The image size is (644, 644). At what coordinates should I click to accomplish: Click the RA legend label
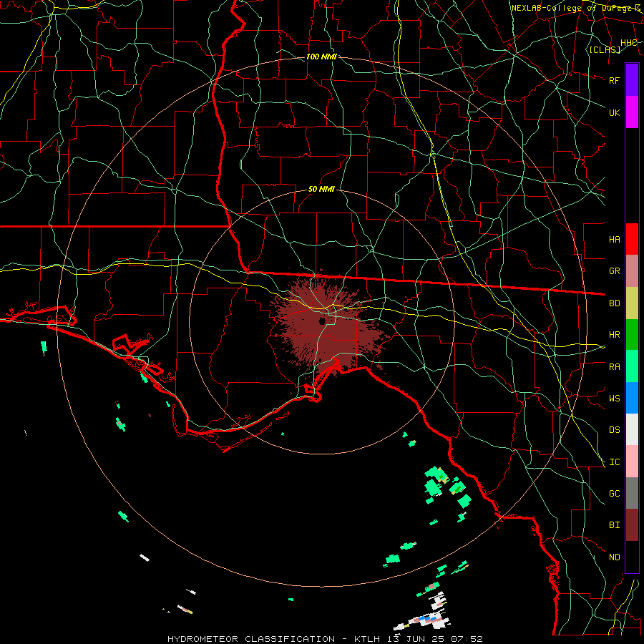pos(614,367)
